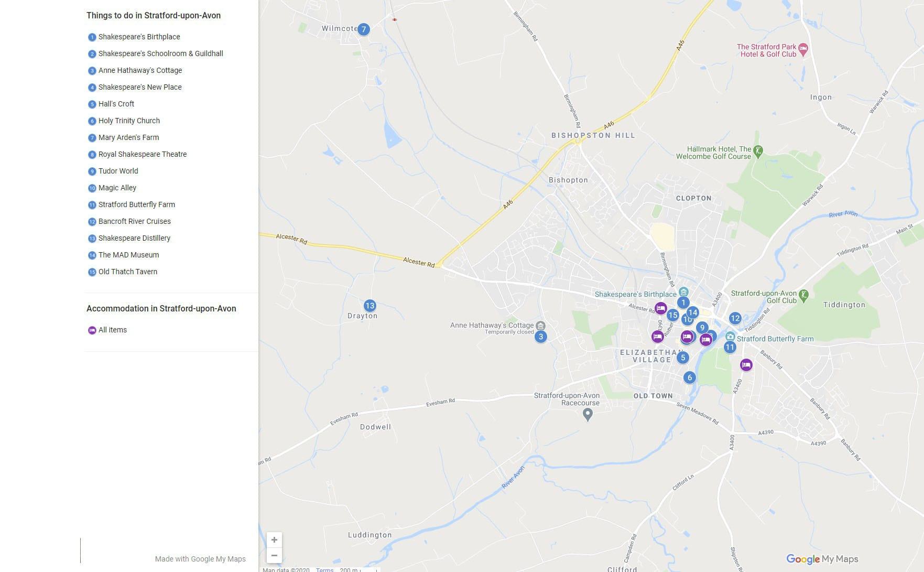
Task: Click blue map marker number 11
Action: point(730,347)
